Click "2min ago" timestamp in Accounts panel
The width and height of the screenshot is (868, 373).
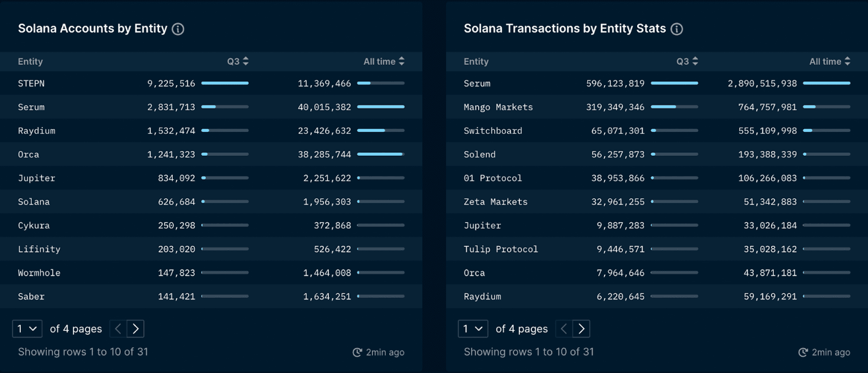(x=385, y=352)
